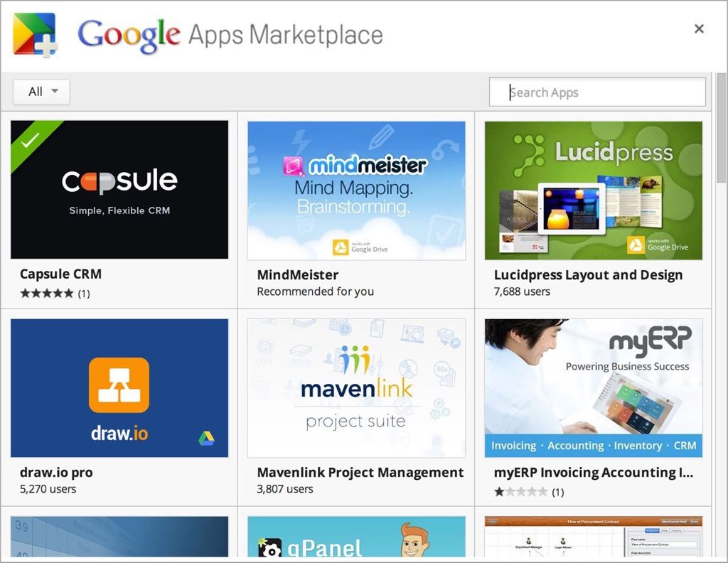Focus the Search Apps input field

(x=597, y=92)
